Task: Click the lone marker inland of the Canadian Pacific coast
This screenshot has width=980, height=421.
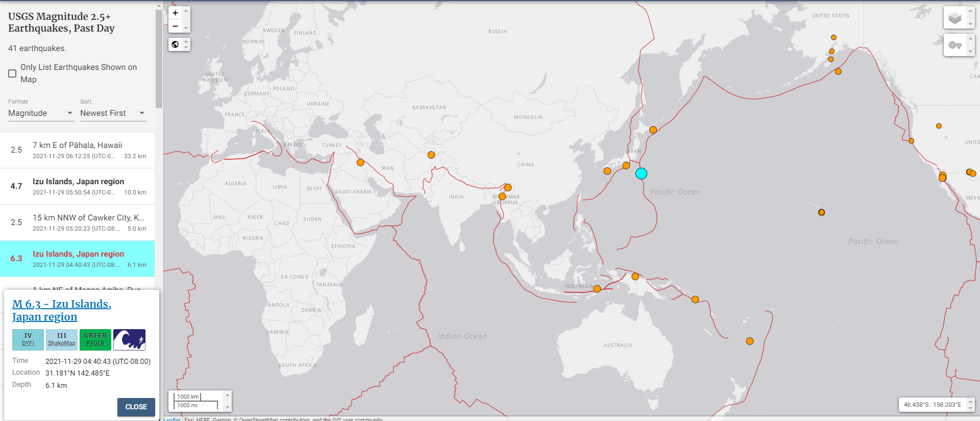Action: tap(939, 126)
